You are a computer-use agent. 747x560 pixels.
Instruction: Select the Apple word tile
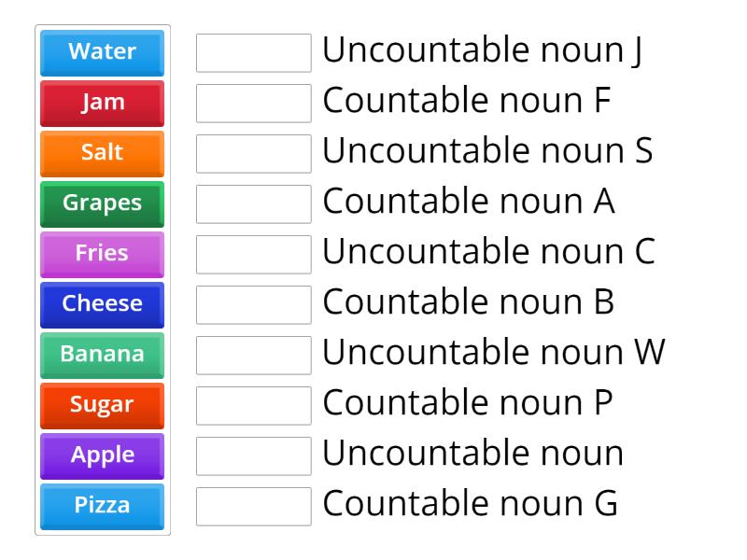(101, 455)
